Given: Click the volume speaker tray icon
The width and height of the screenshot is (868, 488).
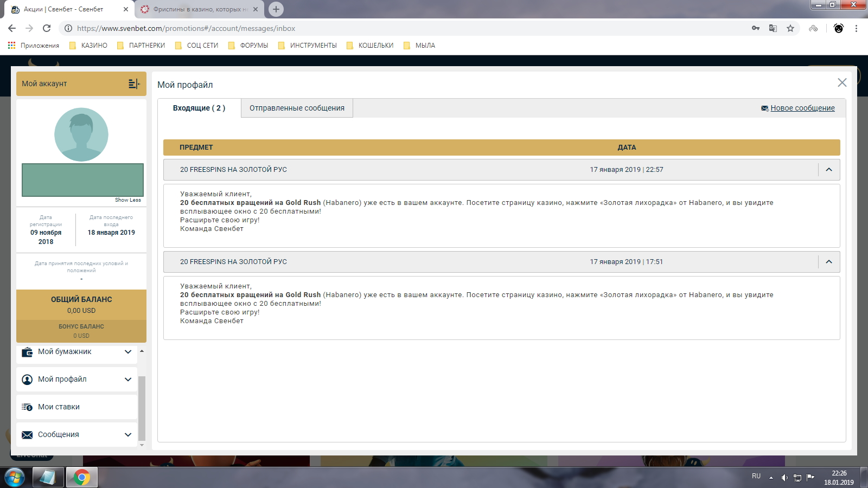Looking at the screenshot, I should 784,478.
